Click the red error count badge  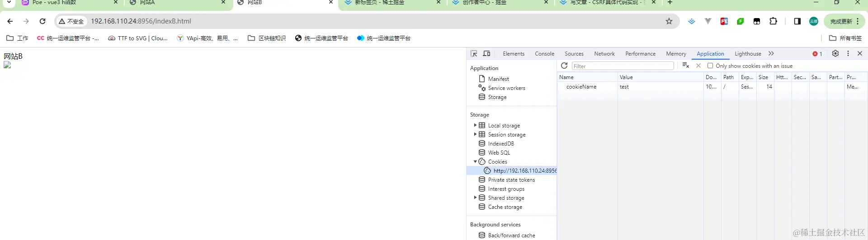817,54
